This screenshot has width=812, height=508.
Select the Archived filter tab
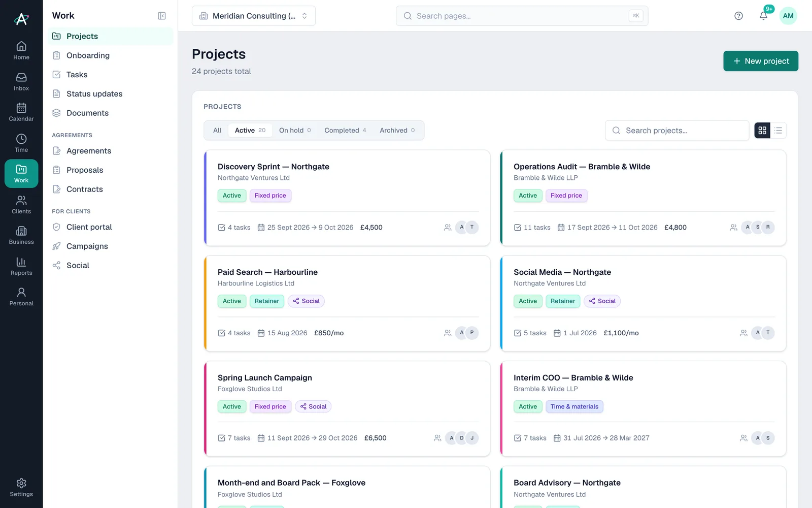point(397,131)
